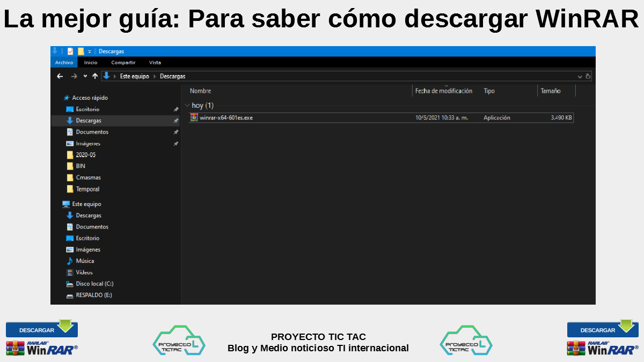Open the Música folder in sidebar
The image size is (644, 362).
pyautogui.click(x=85, y=261)
